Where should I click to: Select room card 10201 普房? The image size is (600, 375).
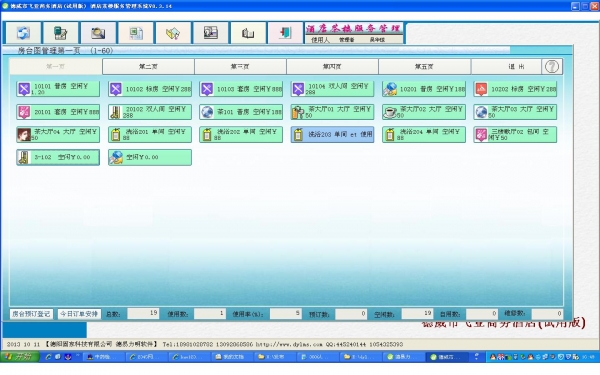tap(424, 89)
